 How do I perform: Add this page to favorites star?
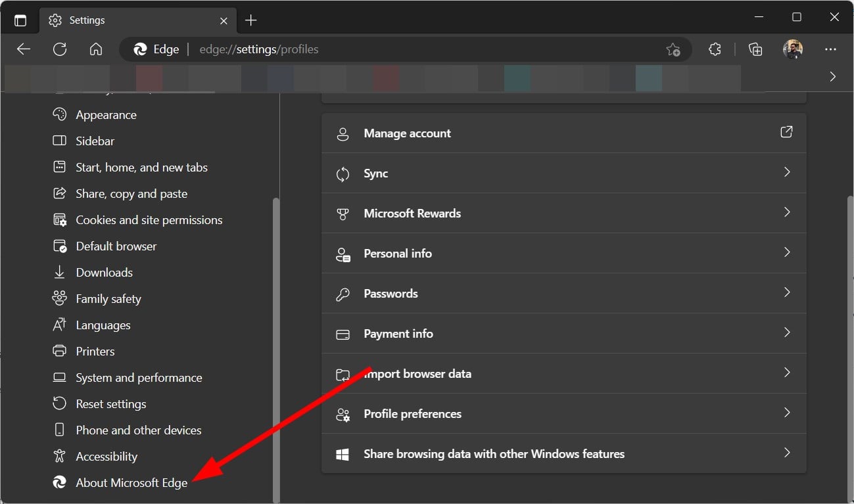coord(673,49)
